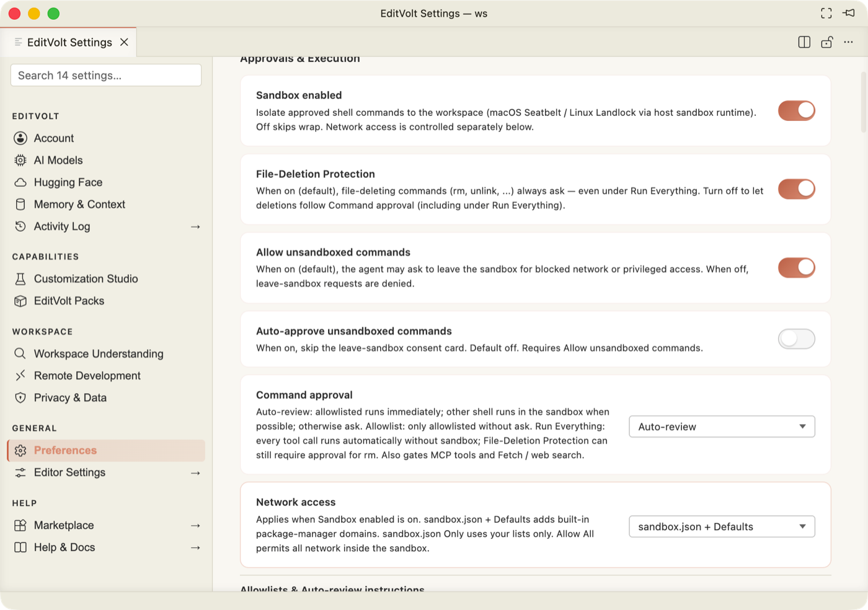Click the window title "EditVolt Settings — ws"

[x=434, y=14]
